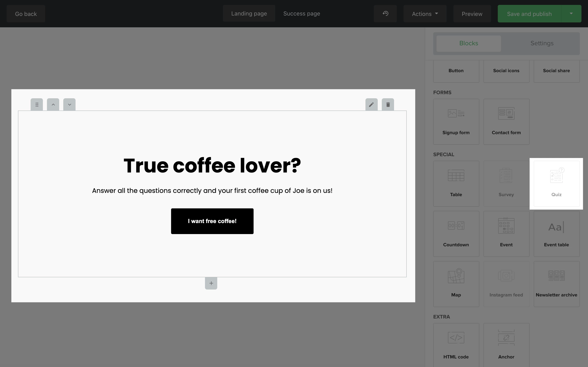
Task: Click the version history clock icon
Action: tap(385, 14)
